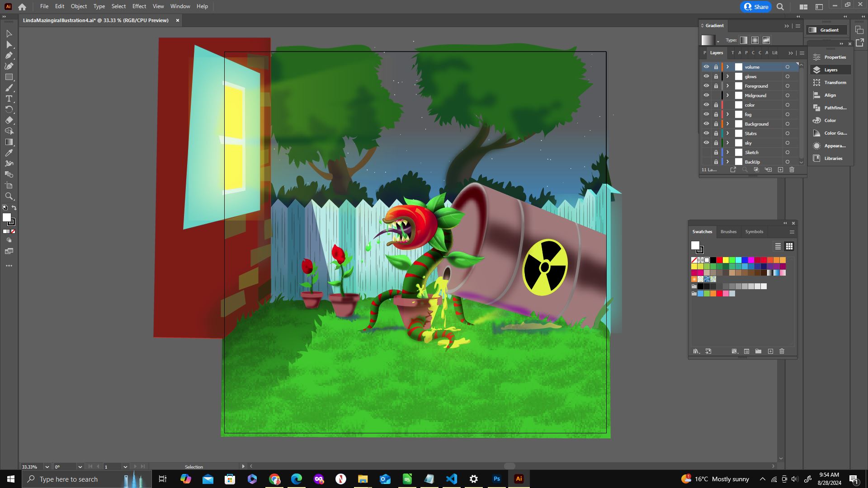Click Create New Layer in Layers panel
This screenshot has height=488, width=868.
tap(780, 170)
